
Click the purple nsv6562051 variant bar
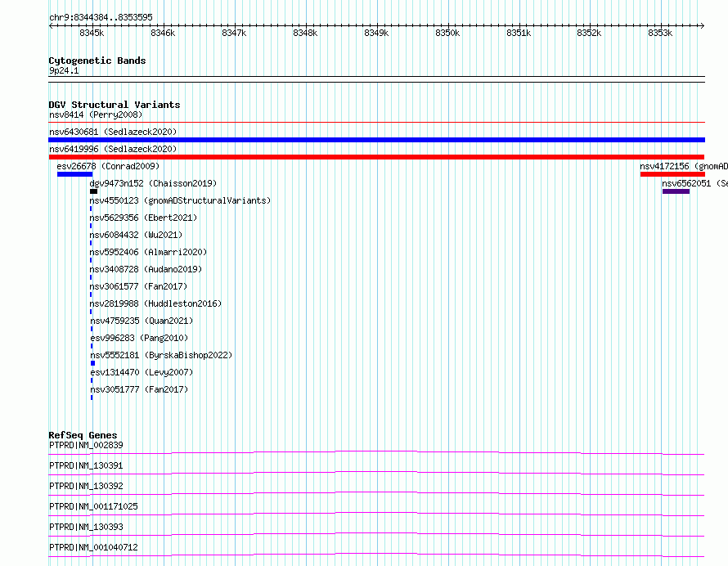[676, 191]
